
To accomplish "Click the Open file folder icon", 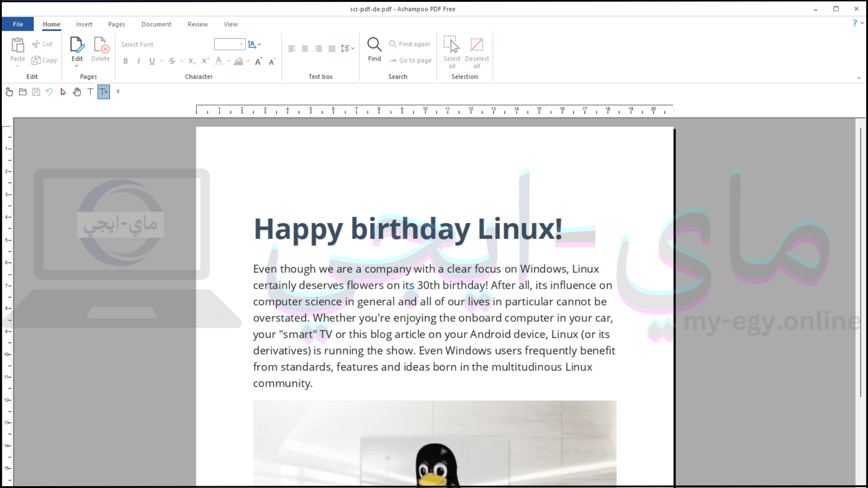I will tap(23, 92).
